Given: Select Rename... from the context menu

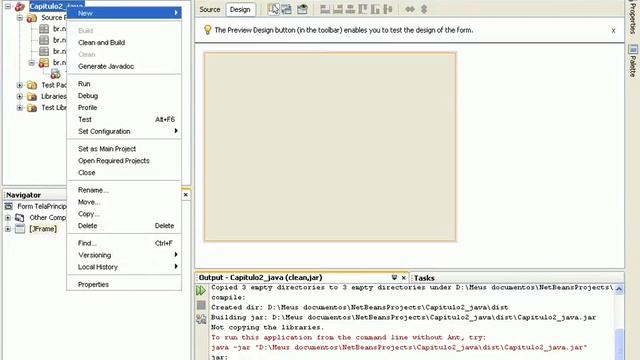Looking at the screenshot, I should [x=124, y=190].
